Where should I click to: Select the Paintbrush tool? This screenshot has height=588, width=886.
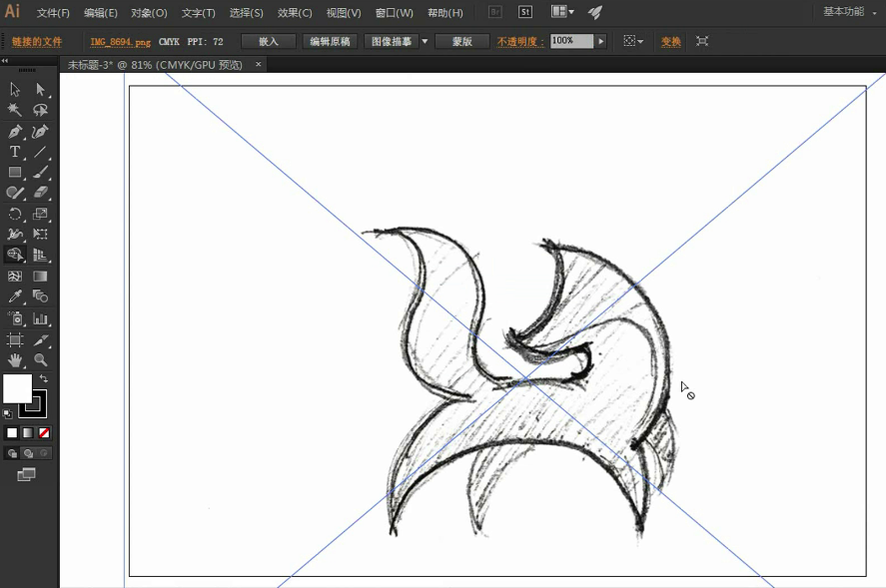(x=40, y=172)
